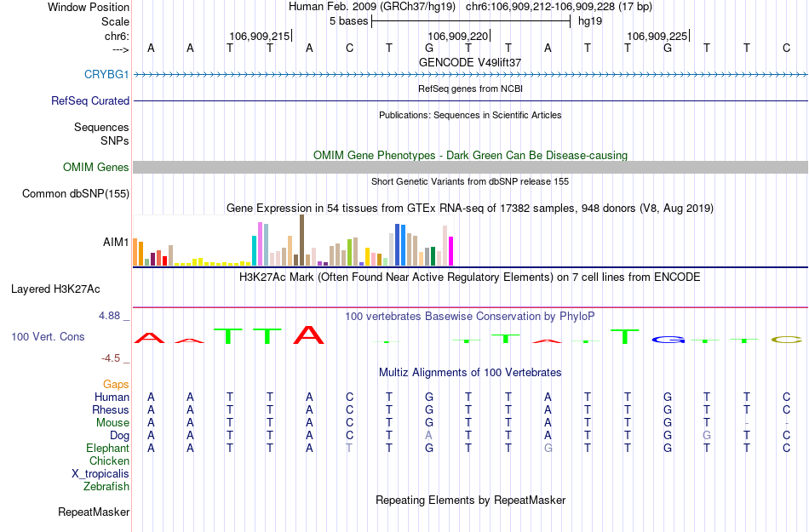This screenshot has width=809, height=532.
Task: Click Repeating Elements by RepeatMasker title
Action: (470, 500)
